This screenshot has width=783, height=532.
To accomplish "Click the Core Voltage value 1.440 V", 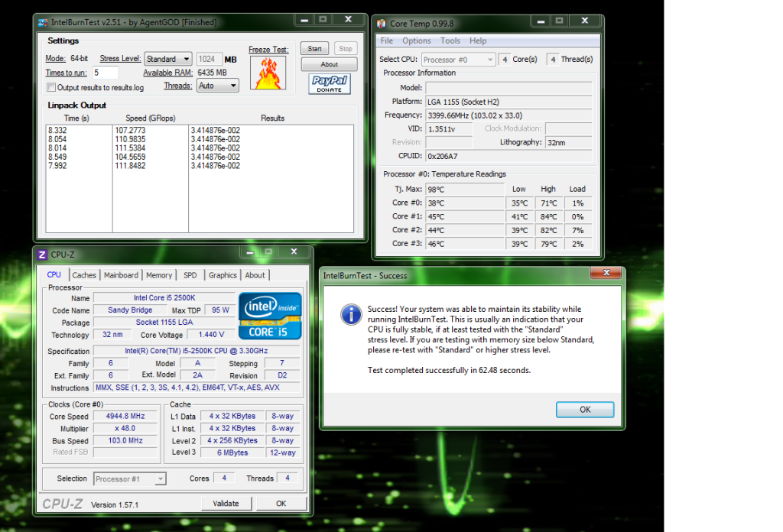I will coord(211,334).
